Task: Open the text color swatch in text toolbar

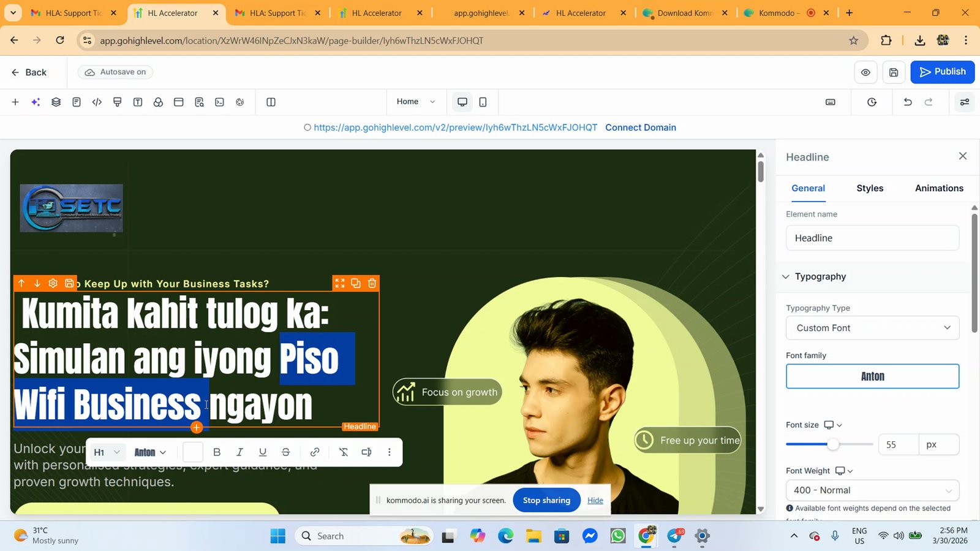Action: 192,452
